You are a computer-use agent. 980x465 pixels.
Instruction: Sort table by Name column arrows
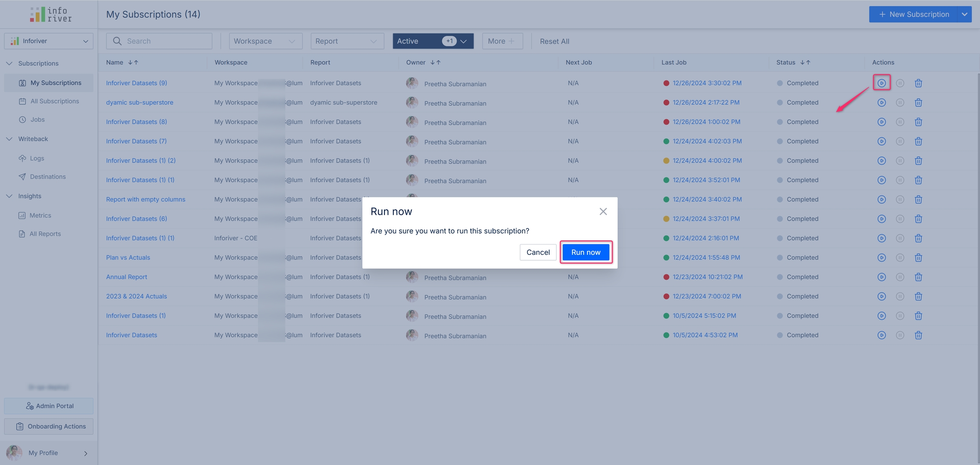[x=133, y=63]
